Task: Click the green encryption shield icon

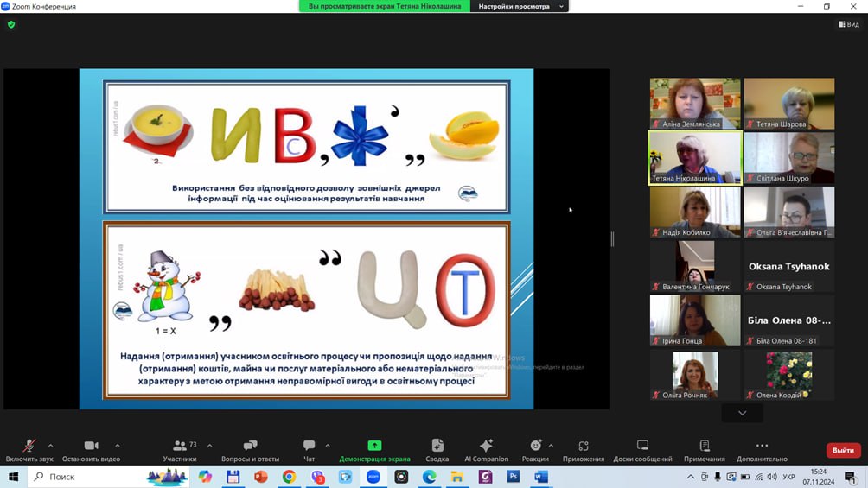Action: [x=11, y=24]
